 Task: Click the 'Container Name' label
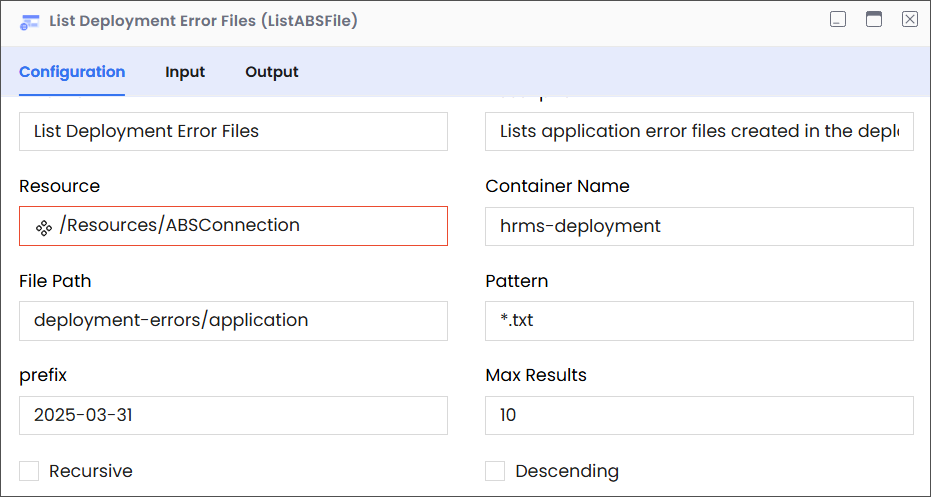click(x=558, y=186)
